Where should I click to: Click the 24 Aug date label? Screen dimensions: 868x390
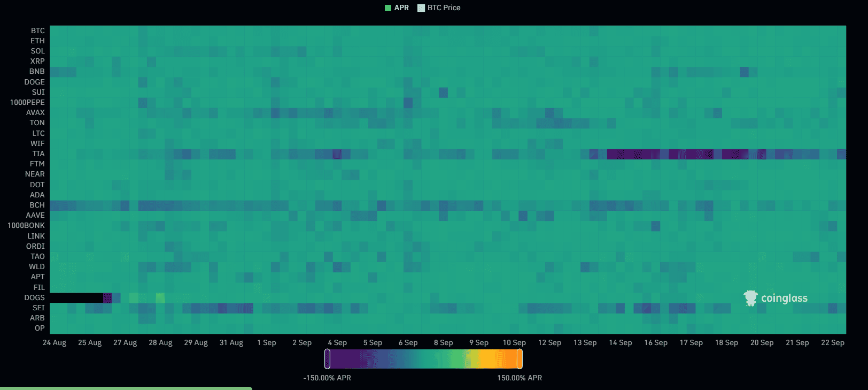[55, 342]
